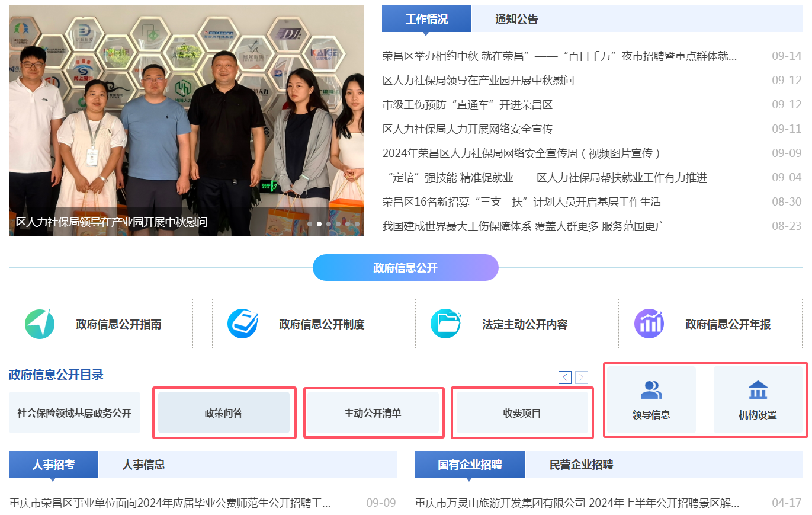Open news link 市级工伤预防"直通车"开进荣昌区

point(467,105)
